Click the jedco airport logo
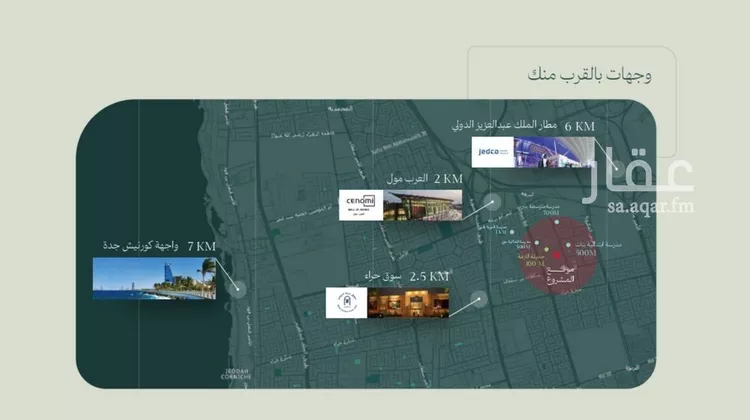The image size is (750, 420). click(493, 152)
